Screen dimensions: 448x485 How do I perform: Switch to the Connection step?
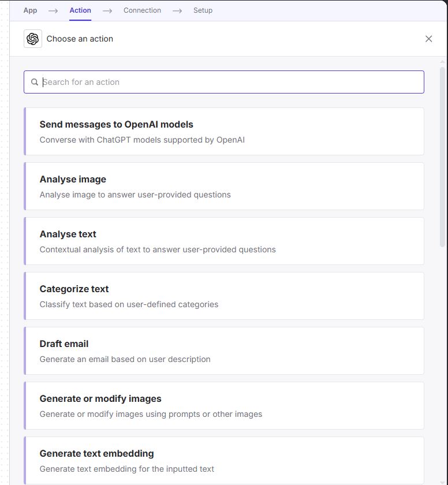142,10
